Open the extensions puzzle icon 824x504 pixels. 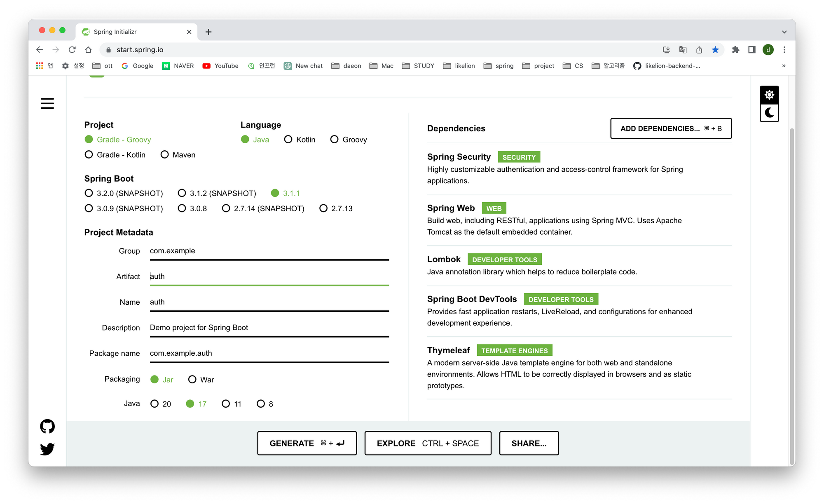(735, 50)
